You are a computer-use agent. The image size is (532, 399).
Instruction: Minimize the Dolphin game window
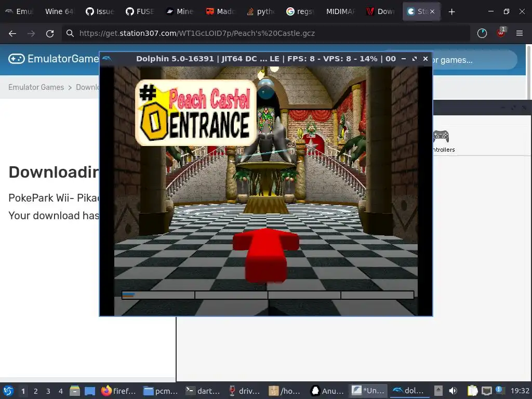click(403, 59)
